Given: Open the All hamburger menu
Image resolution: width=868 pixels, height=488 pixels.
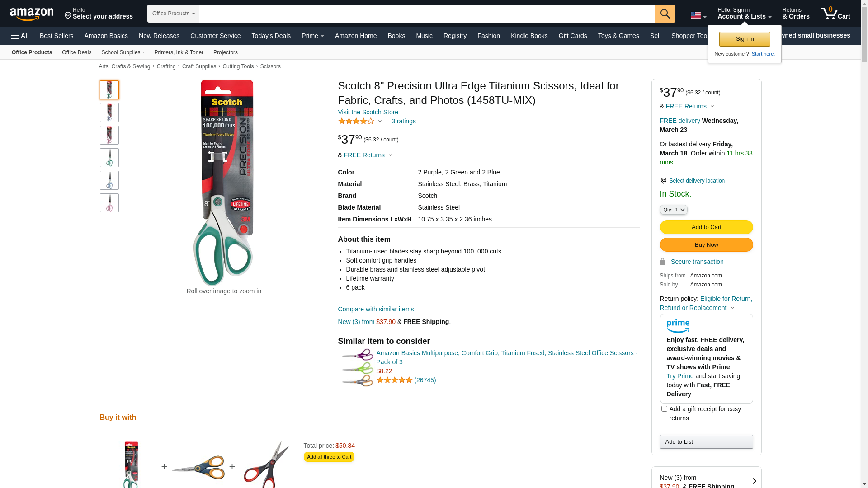Looking at the screenshot, I should pyautogui.click(x=20, y=36).
